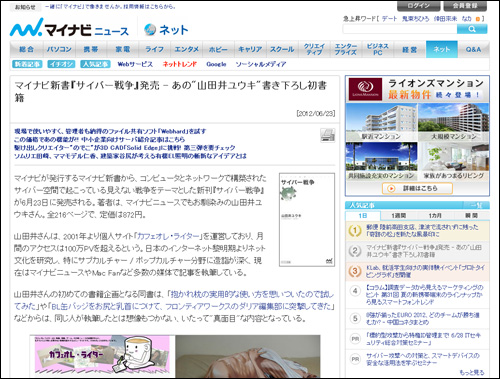The image size is (500, 379).
Task: Click the trending word デート
Action: [x=389, y=19]
